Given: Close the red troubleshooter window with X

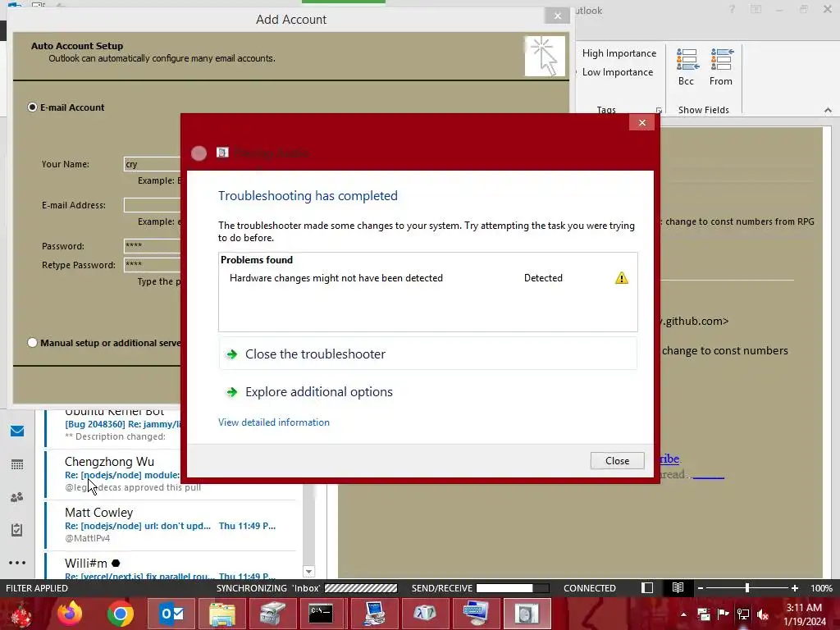Looking at the screenshot, I should (x=642, y=123).
